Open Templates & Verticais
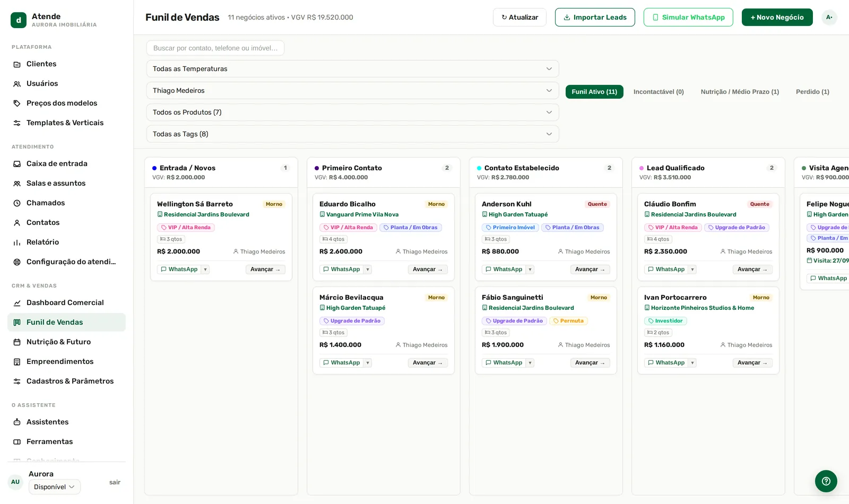849x504 pixels. click(66, 123)
